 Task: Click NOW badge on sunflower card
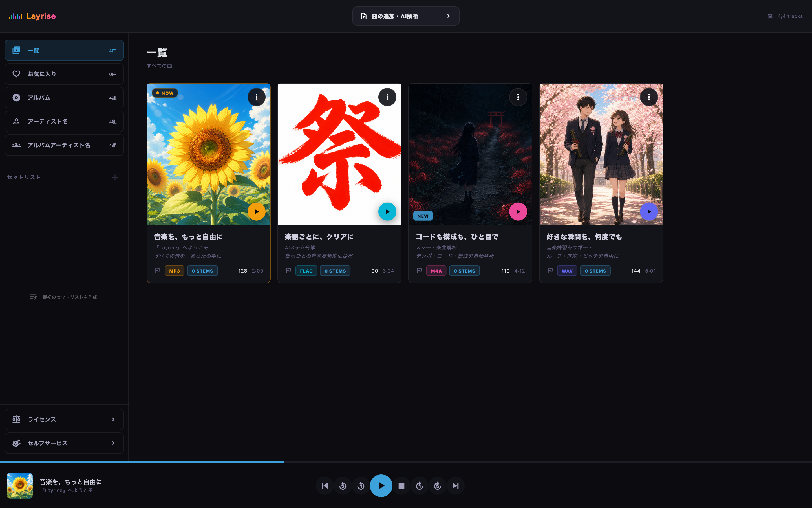[x=165, y=93]
